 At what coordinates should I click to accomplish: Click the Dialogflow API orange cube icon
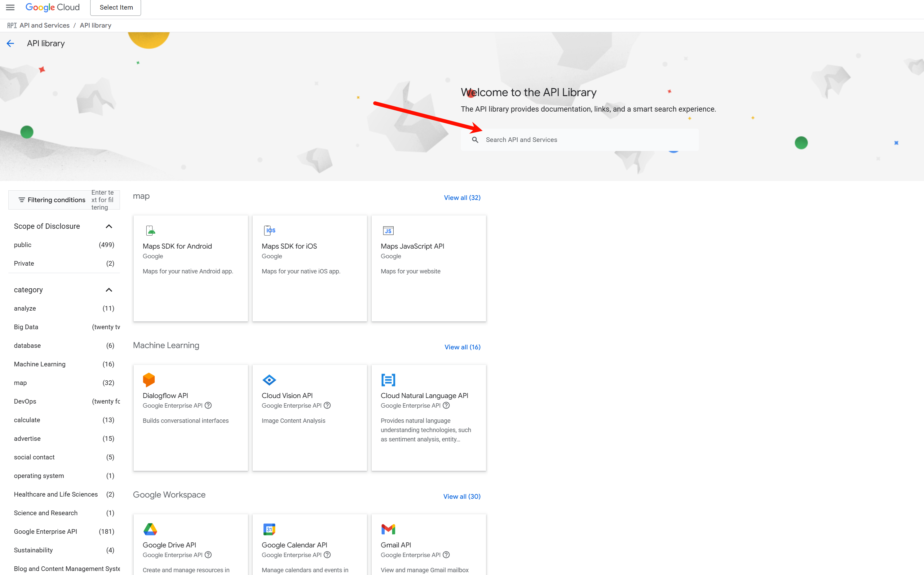point(149,379)
